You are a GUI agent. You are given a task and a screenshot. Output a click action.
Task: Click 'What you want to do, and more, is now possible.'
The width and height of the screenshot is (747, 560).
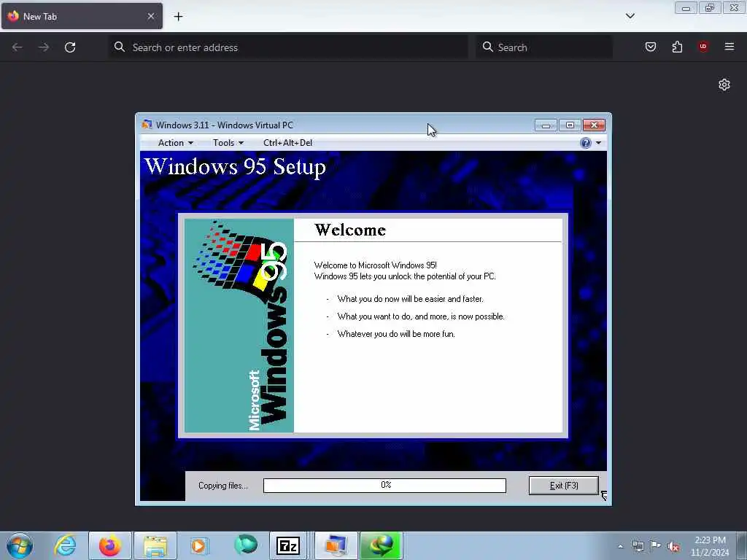tap(421, 316)
